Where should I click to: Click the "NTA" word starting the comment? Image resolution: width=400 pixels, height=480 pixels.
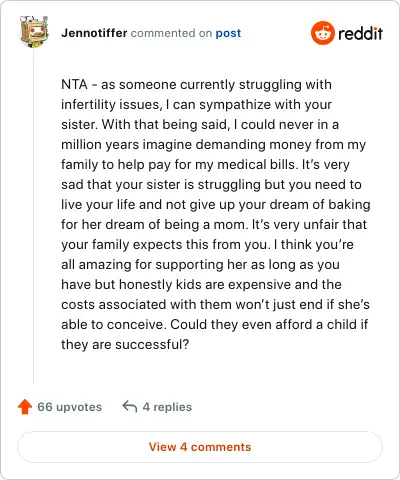(x=74, y=84)
